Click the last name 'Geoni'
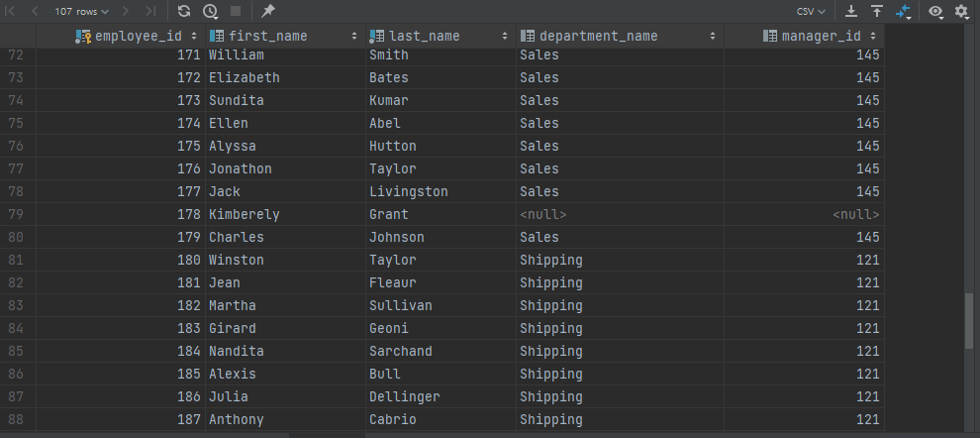The image size is (980, 438). pyautogui.click(x=389, y=329)
